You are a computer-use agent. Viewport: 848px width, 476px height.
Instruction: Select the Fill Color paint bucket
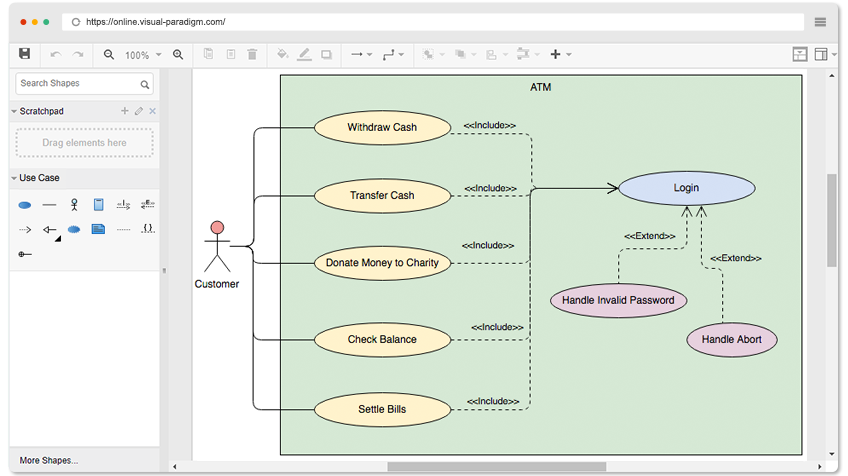tap(282, 54)
